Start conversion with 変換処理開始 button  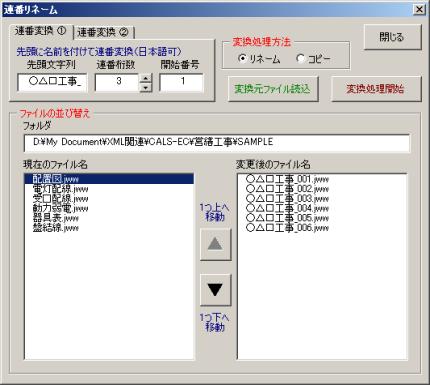tap(376, 89)
